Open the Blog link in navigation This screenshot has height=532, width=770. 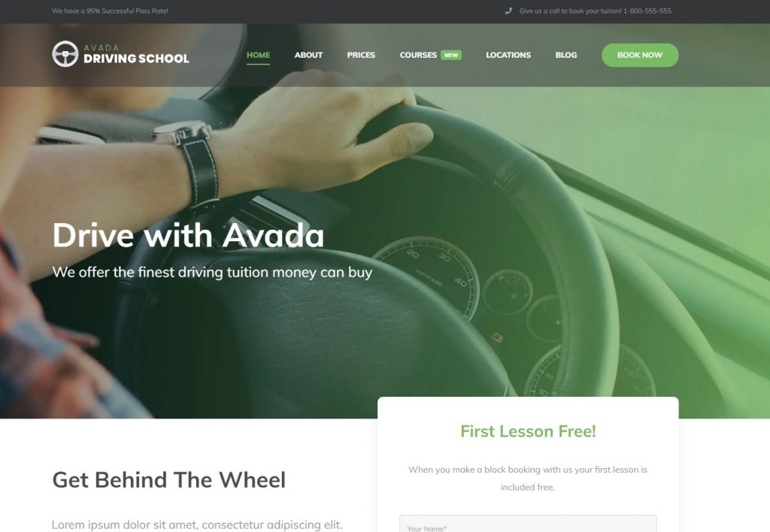pyautogui.click(x=565, y=55)
